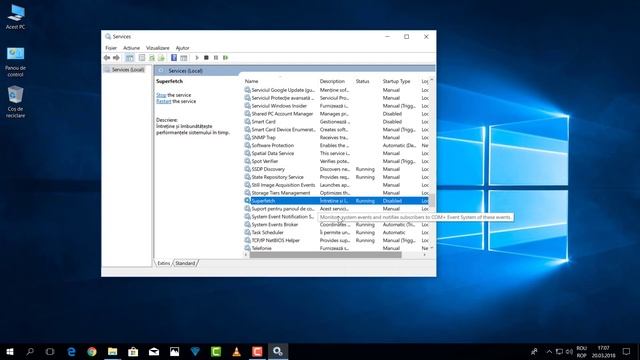Open the Photos app on the taskbar
640x360 pixels.
(174, 351)
